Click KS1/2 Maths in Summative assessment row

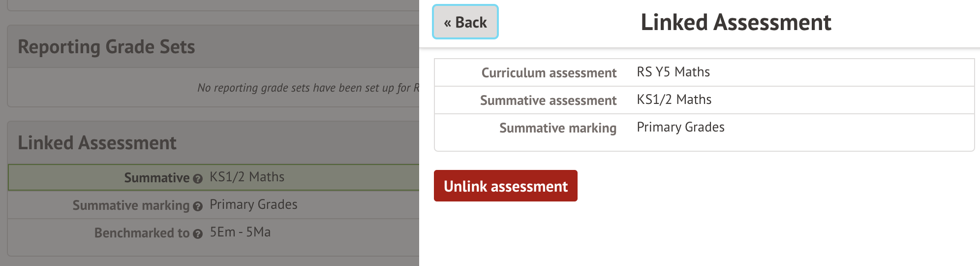pos(674,100)
